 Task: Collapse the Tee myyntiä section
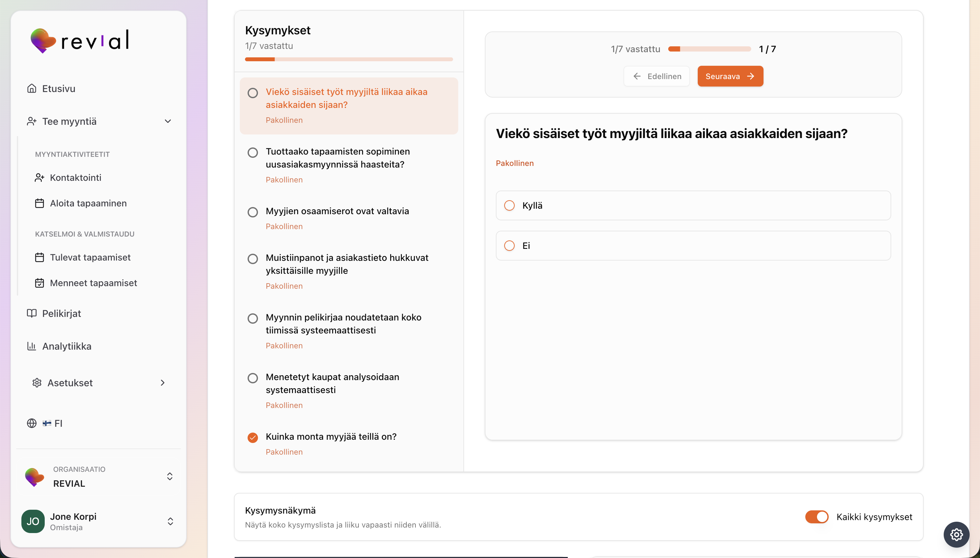pyautogui.click(x=168, y=122)
